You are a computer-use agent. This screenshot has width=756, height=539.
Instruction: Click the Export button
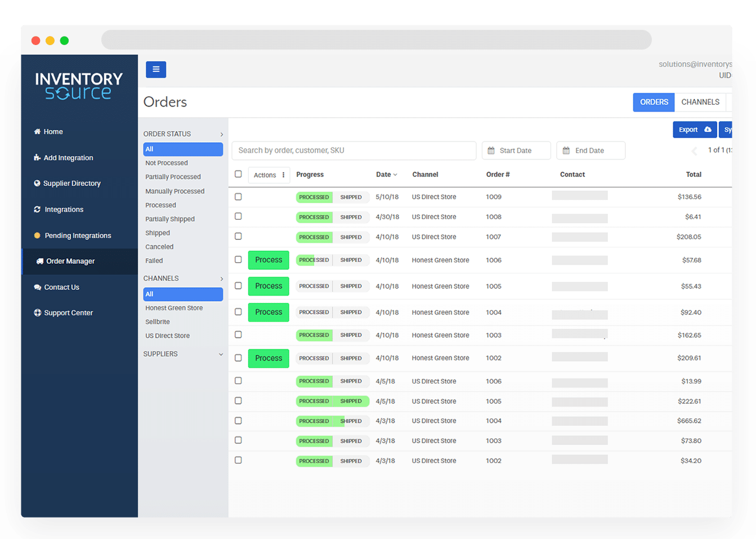(695, 130)
